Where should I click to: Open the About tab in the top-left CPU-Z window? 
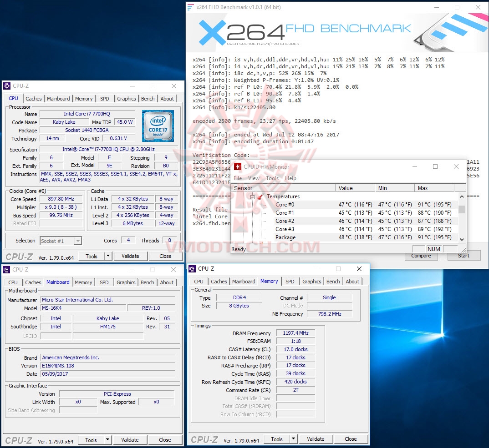tap(167, 99)
